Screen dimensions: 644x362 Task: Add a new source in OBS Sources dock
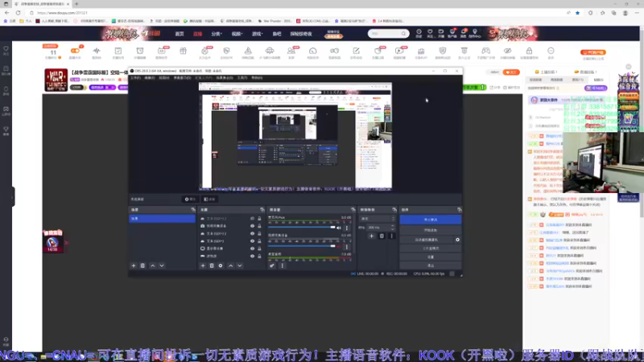pos(203,265)
